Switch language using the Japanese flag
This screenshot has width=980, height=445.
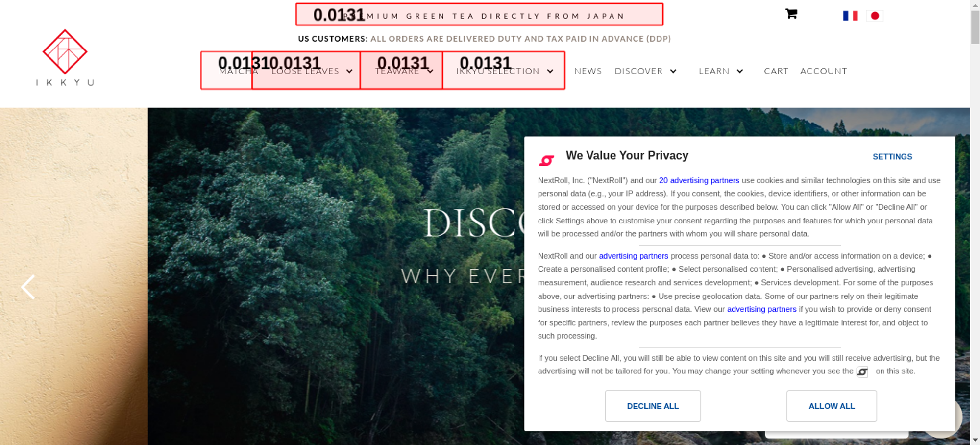tap(875, 16)
